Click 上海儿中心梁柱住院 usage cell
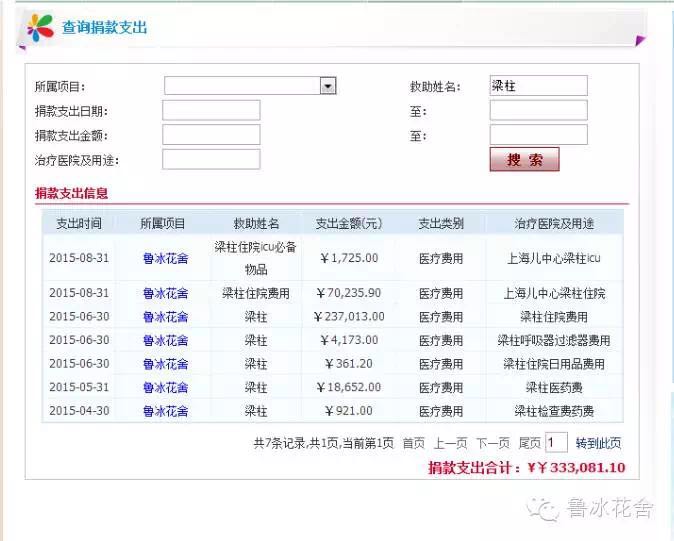The width and height of the screenshot is (674, 541). [x=554, y=293]
